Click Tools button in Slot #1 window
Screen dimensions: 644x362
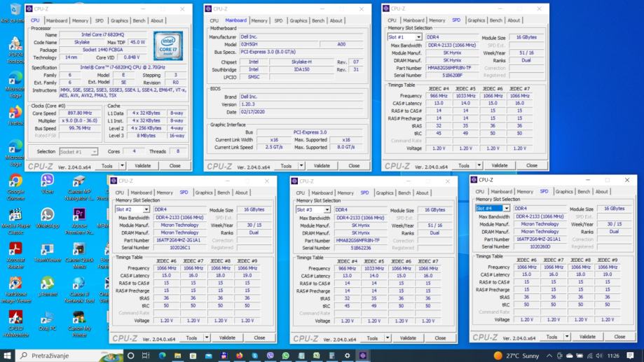click(464, 165)
